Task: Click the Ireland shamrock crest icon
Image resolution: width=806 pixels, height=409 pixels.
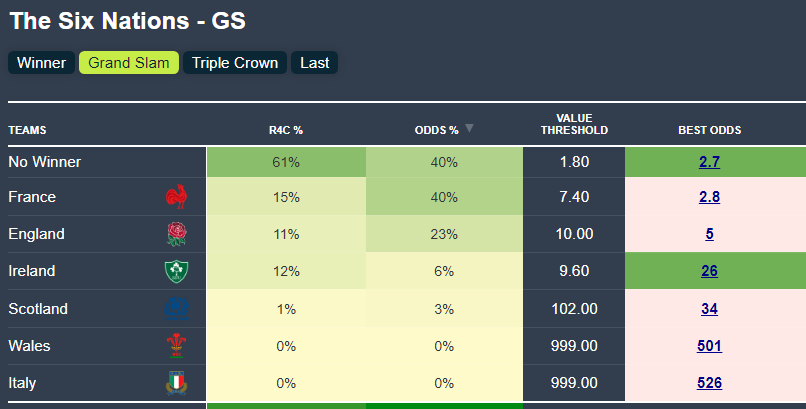Action: coord(176,271)
